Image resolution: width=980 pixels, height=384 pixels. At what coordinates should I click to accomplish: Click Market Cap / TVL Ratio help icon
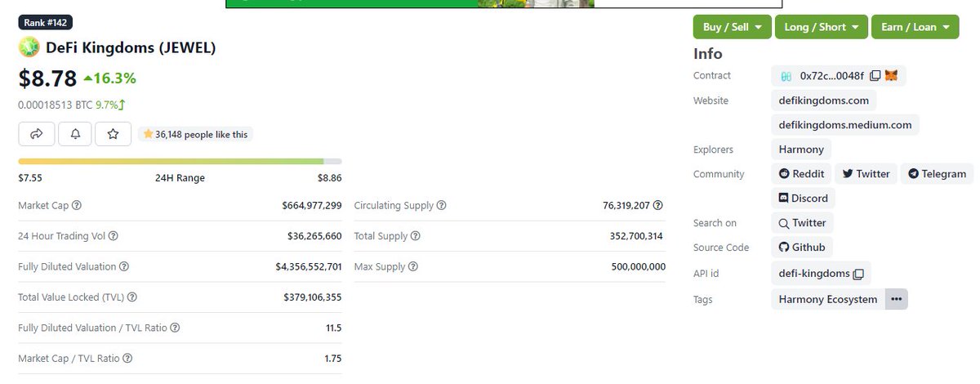pyautogui.click(x=127, y=358)
